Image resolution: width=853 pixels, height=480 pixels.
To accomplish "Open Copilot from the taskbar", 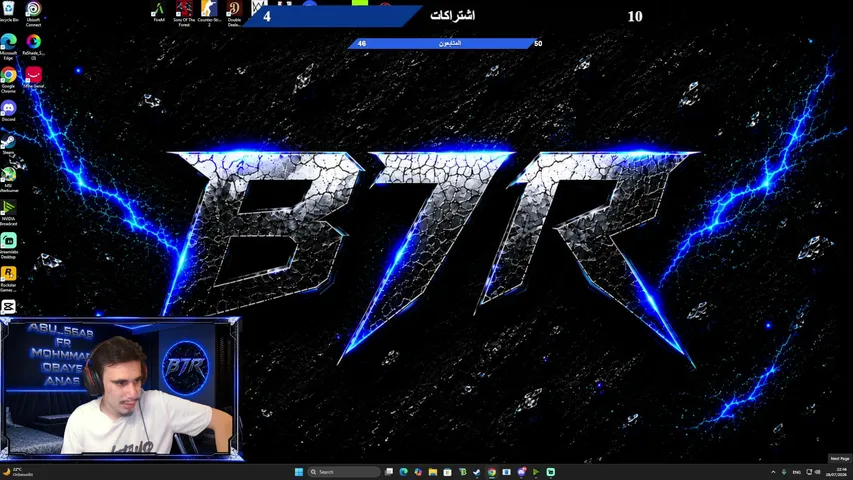I will point(418,472).
